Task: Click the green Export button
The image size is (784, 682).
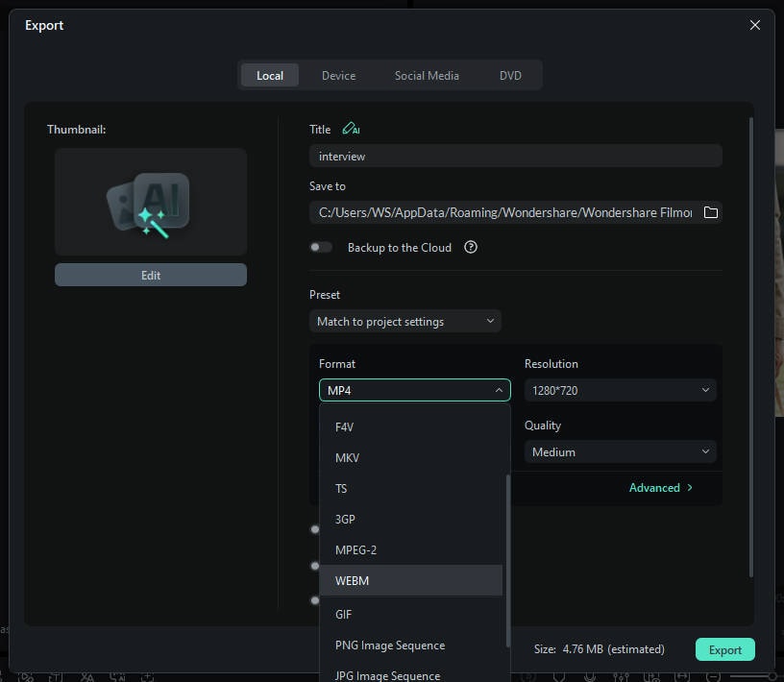Action: 725,649
